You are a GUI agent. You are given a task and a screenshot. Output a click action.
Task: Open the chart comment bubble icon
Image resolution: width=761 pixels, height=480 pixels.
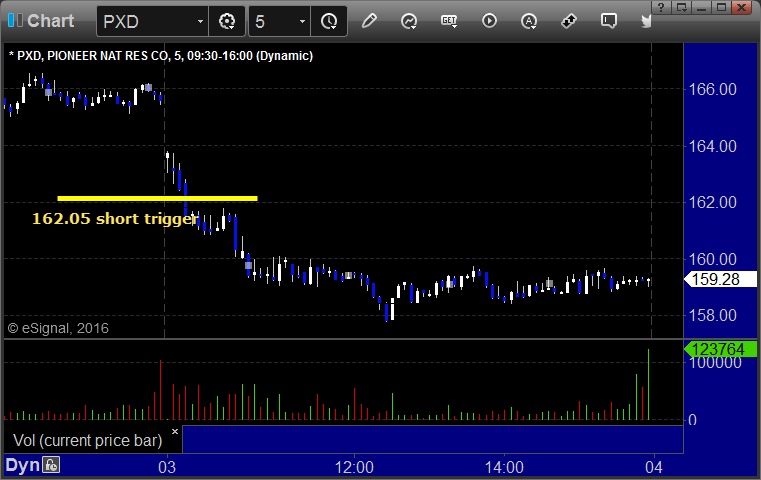tap(609, 21)
